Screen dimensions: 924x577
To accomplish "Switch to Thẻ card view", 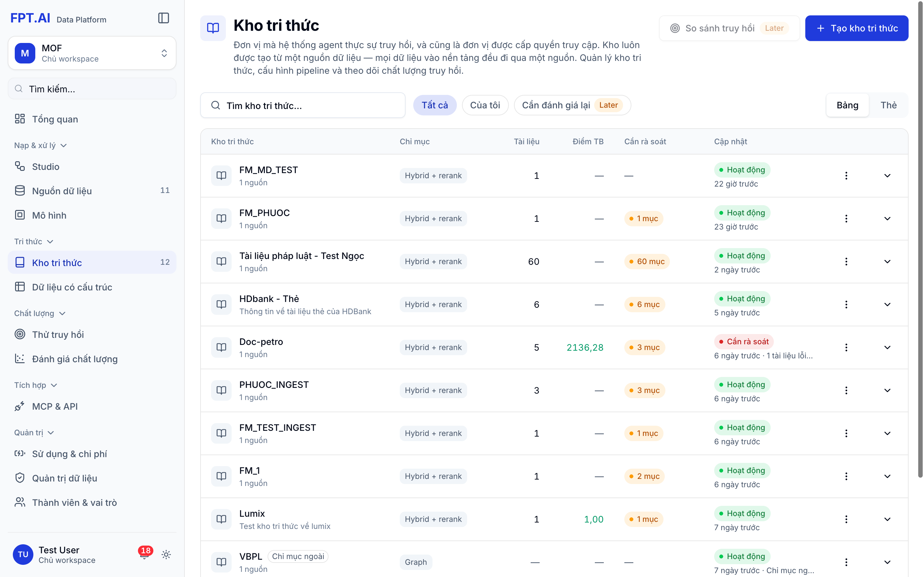I will pos(888,105).
